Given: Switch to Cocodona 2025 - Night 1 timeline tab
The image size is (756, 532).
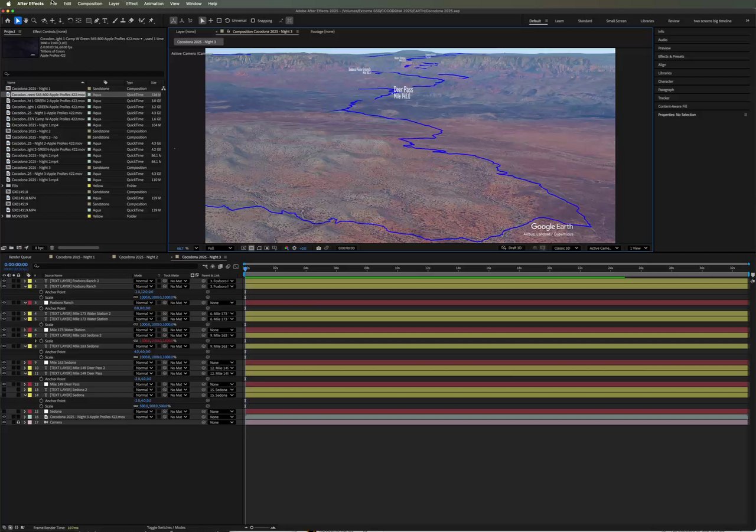Looking at the screenshot, I should click(x=75, y=257).
